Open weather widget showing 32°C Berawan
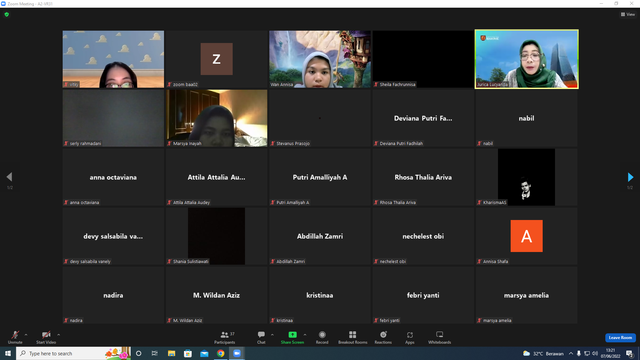640x360 pixels. [x=543, y=353]
